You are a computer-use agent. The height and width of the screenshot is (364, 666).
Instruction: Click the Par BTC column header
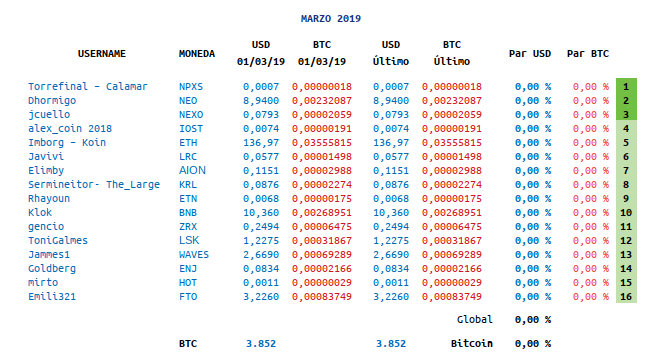[x=588, y=54]
